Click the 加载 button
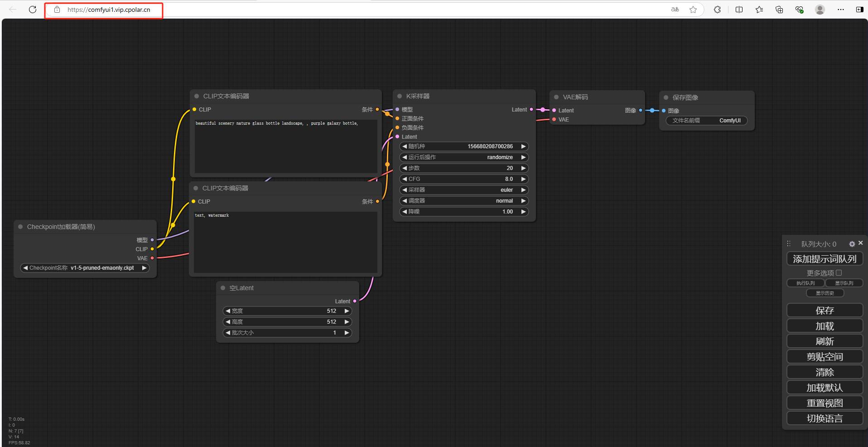Screen dimensions: 868x447 pos(825,326)
